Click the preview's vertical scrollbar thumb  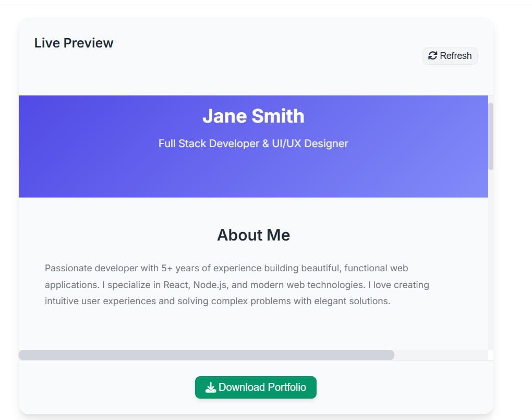click(x=491, y=136)
